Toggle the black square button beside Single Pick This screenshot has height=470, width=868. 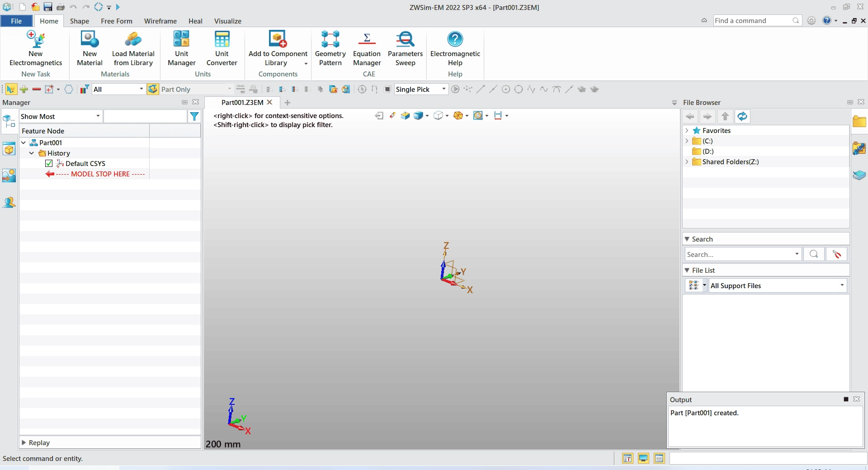point(387,89)
